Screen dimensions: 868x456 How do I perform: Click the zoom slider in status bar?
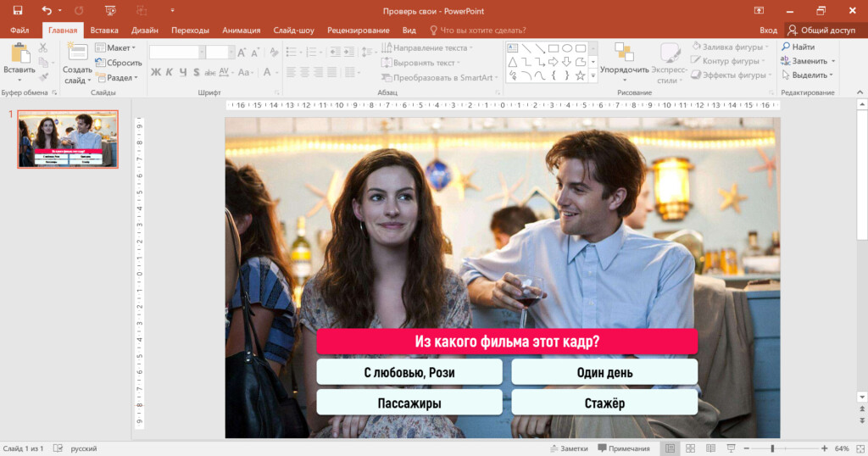click(772, 448)
